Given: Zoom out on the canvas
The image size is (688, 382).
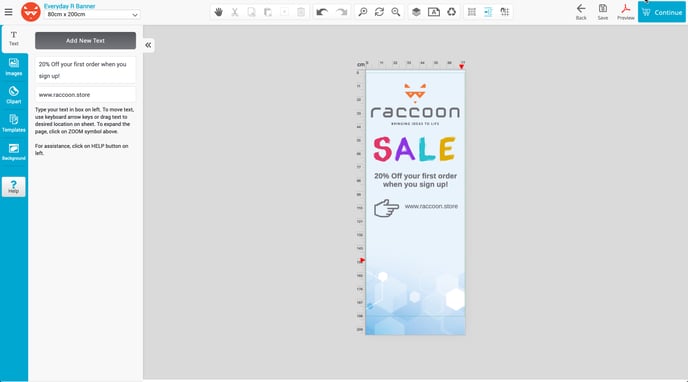Looking at the screenshot, I should (x=396, y=12).
